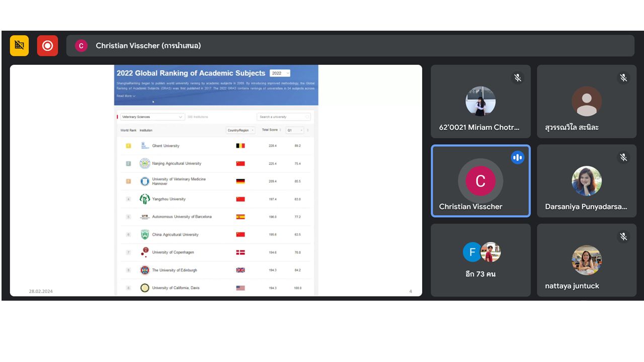Click the Ghent University logo

coord(144,146)
